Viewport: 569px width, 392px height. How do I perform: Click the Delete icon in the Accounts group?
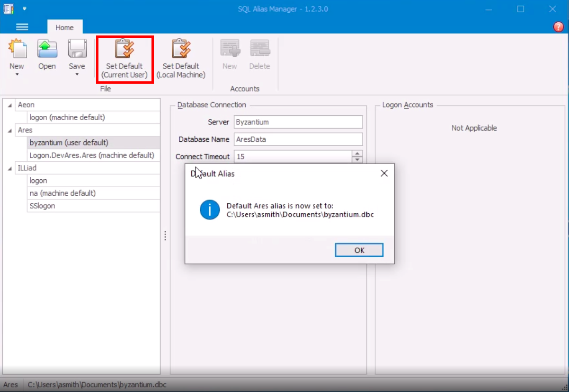pyautogui.click(x=259, y=54)
